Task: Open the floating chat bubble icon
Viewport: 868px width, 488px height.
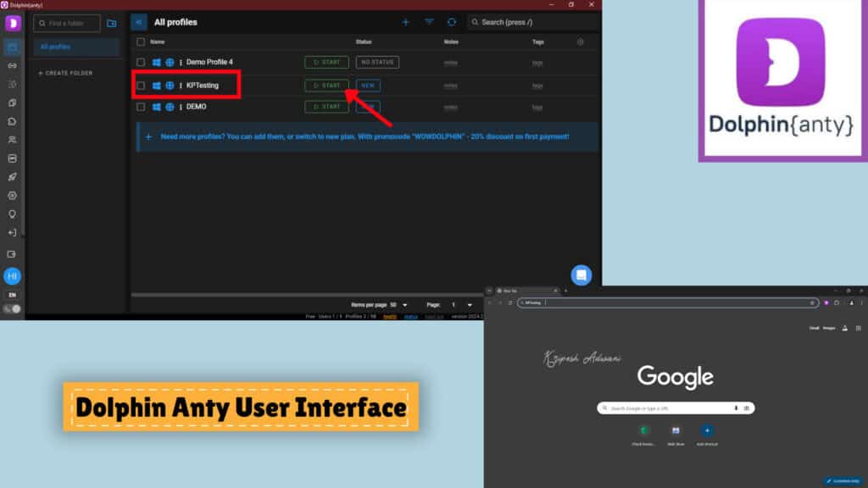Action: pos(581,273)
